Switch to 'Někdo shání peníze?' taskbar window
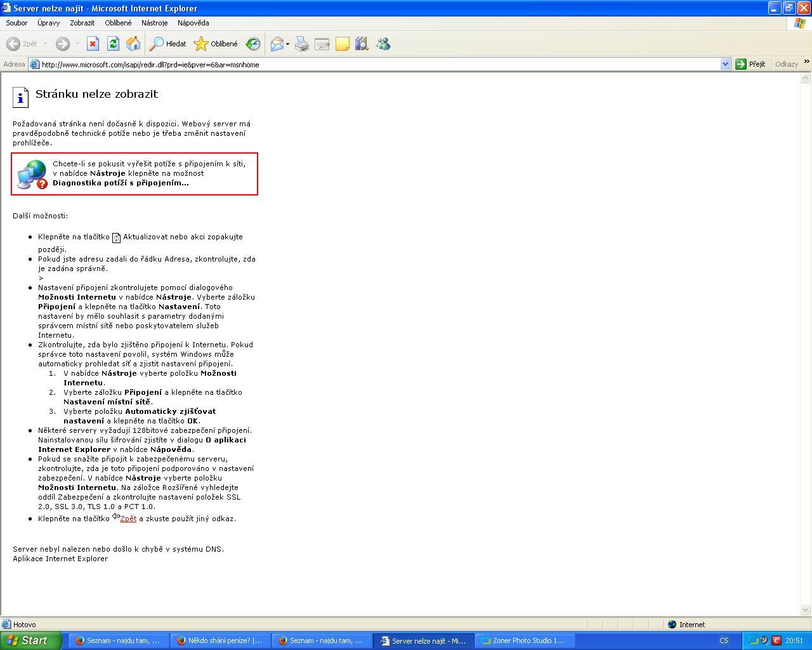This screenshot has height=650, width=812. pyautogui.click(x=219, y=640)
